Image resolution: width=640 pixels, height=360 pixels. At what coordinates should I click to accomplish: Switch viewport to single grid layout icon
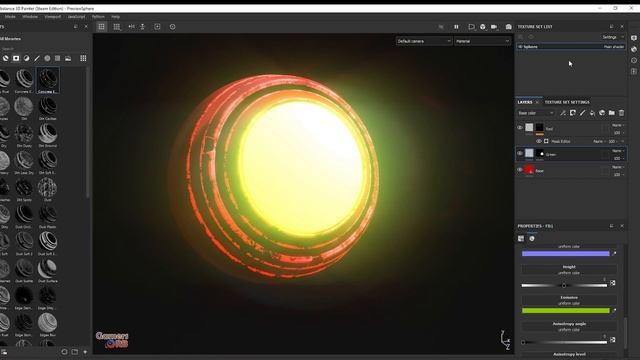[101, 27]
